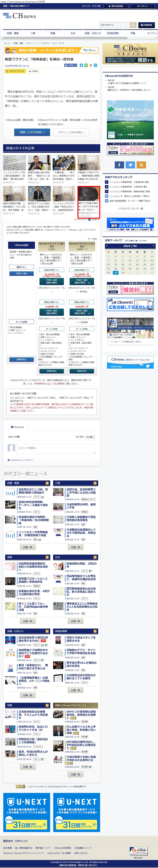
Task: Click 記事一覧 button under 社会
Action: 76,621
